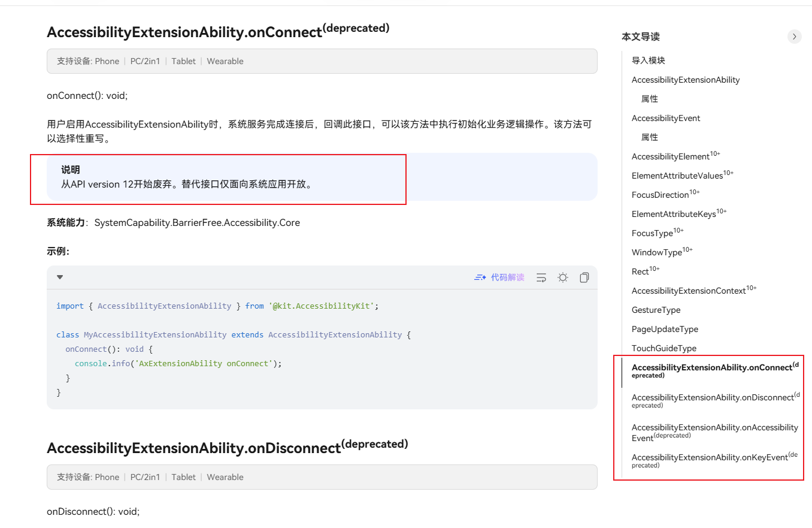Go to AccessibilityEvent in the outline
The image size is (812, 528).
(x=666, y=118)
